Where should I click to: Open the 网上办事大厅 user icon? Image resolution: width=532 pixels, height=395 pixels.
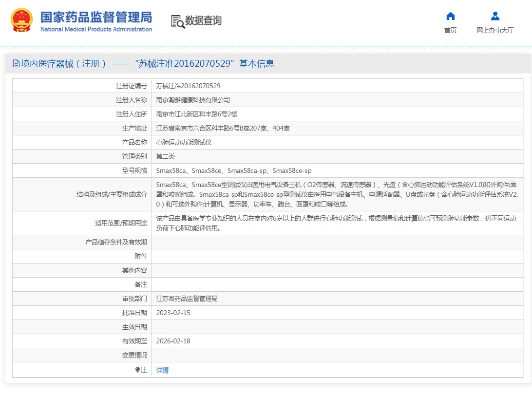(x=495, y=16)
